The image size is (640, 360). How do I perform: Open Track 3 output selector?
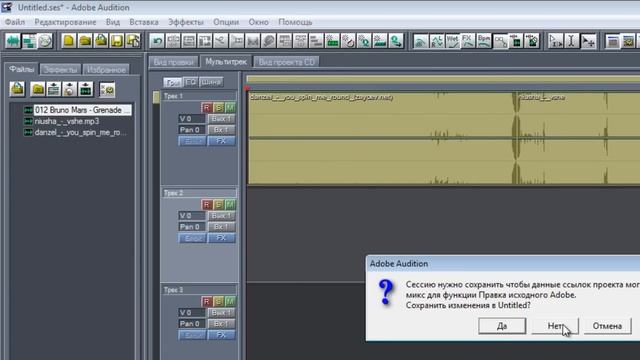222,313
